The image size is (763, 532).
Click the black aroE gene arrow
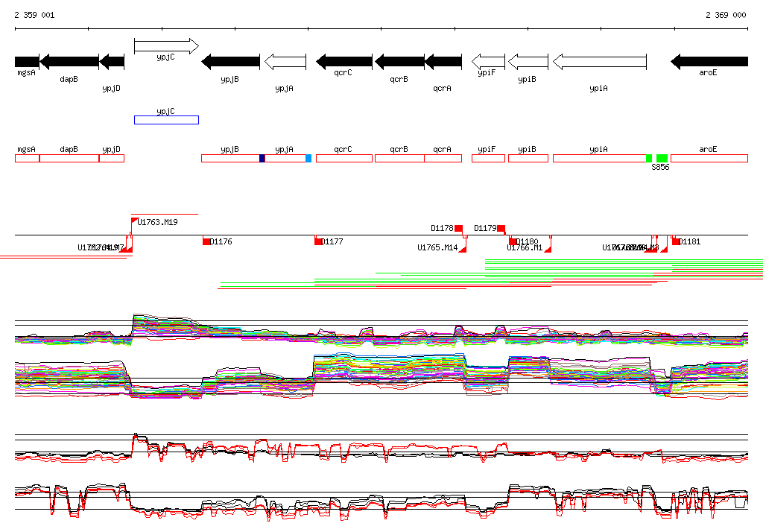click(x=709, y=62)
